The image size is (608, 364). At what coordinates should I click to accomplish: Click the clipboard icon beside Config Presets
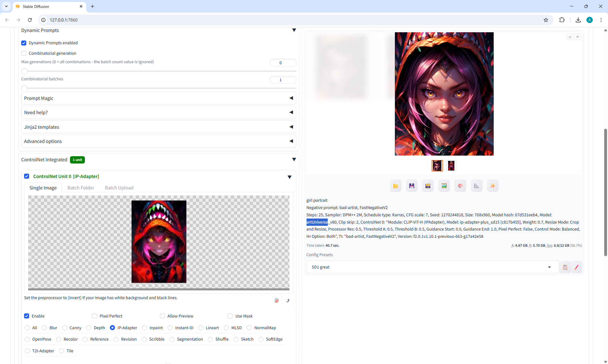pyautogui.click(x=565, y=267)
